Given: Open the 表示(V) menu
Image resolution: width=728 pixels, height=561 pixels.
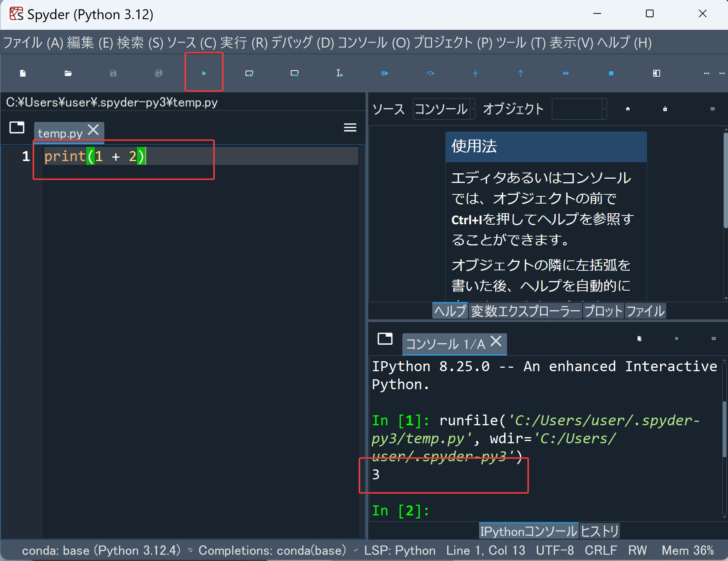Looking at the screenshot, I should click(572, 43).
